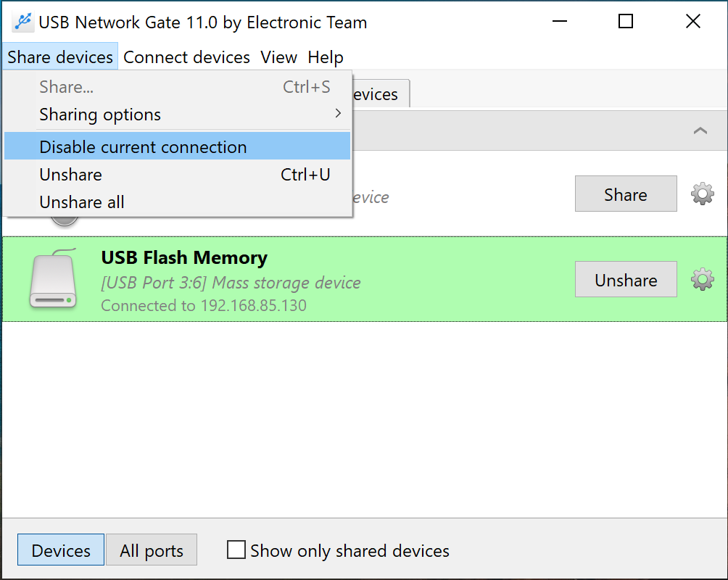Choose Unshare from the open menu
Screen dimensions: 728x580
(70, 174)
